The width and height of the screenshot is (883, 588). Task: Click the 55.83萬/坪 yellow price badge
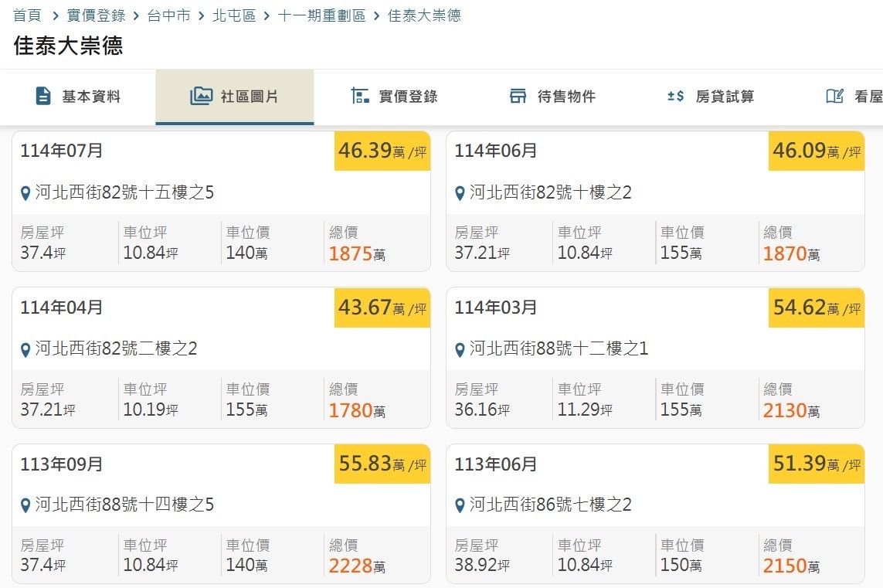(x=382, y=464)
